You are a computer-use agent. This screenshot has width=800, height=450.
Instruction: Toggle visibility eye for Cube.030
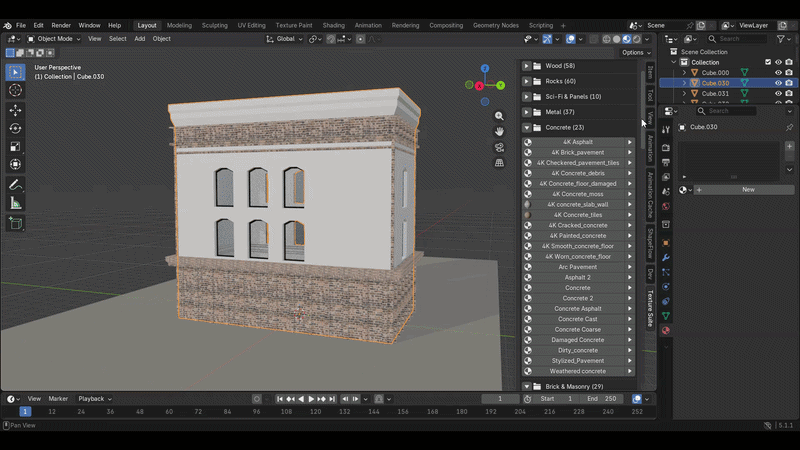[x=778, y=83]
